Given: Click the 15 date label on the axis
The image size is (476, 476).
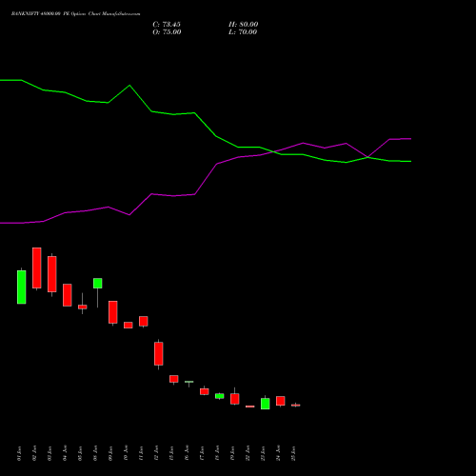Looking at the screenshot, I should point(171,453).
